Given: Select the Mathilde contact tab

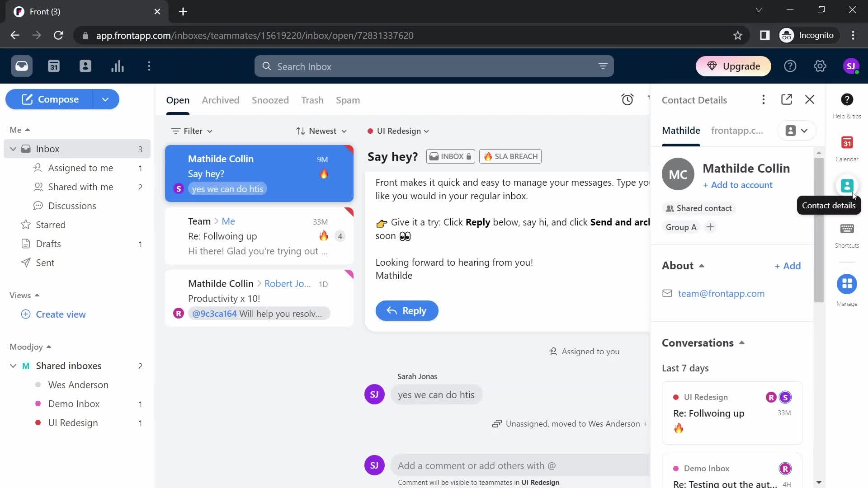Looking at the screenshot, I should click(x=681, y=131).
